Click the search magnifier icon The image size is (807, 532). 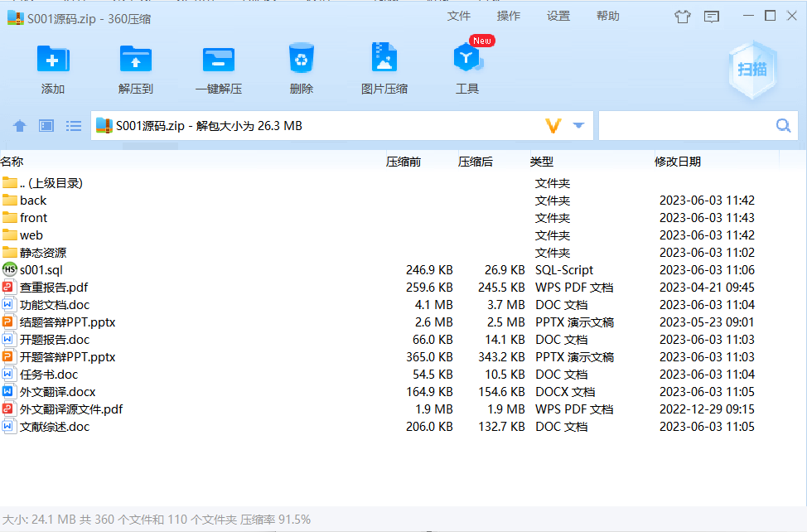[782, 124]
